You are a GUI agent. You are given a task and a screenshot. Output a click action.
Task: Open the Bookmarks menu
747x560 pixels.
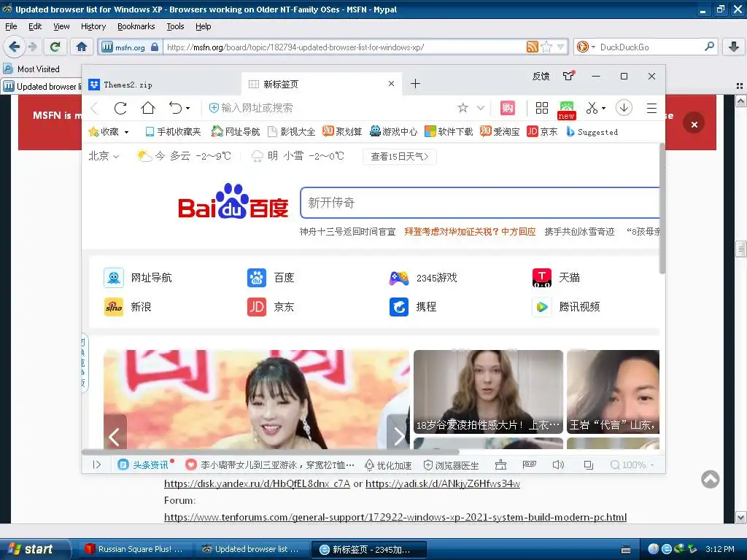[136, 26]
